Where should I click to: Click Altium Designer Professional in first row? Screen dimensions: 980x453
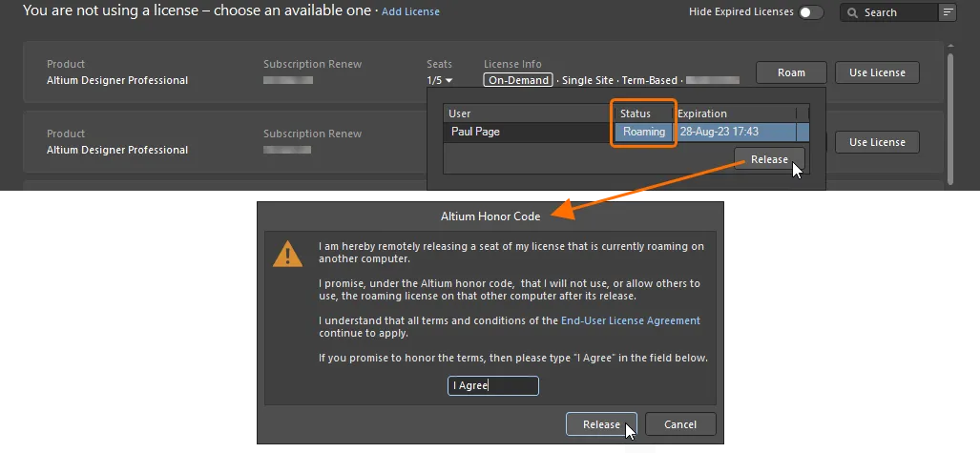[x=116, y=80]
